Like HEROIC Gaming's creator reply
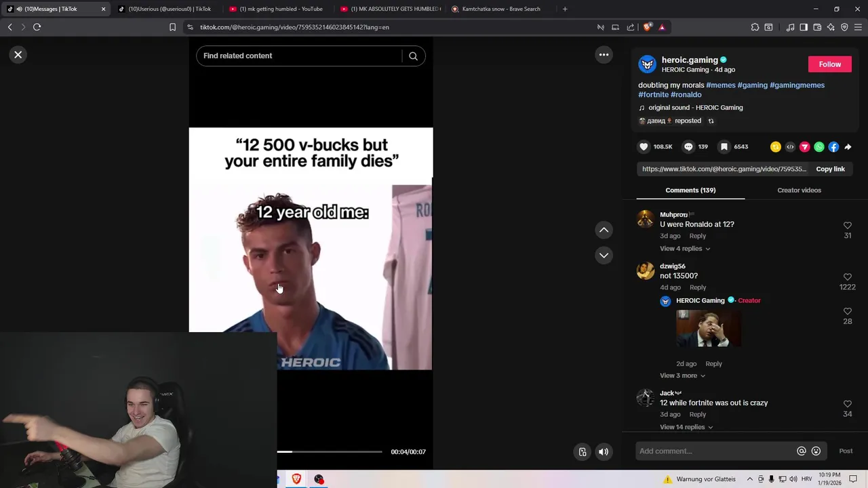The width and height of the screenshot is (868, 488). (x=848, y=312)
